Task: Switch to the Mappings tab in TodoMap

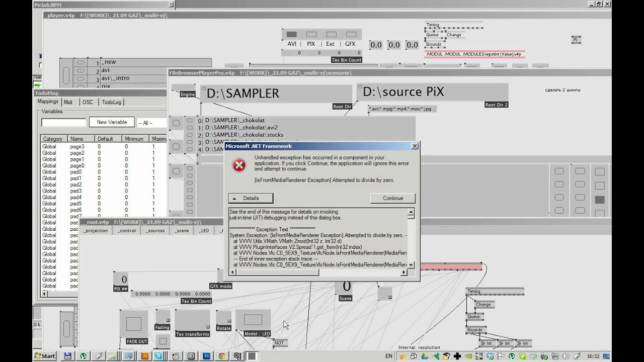Action: tap(48, 102)
